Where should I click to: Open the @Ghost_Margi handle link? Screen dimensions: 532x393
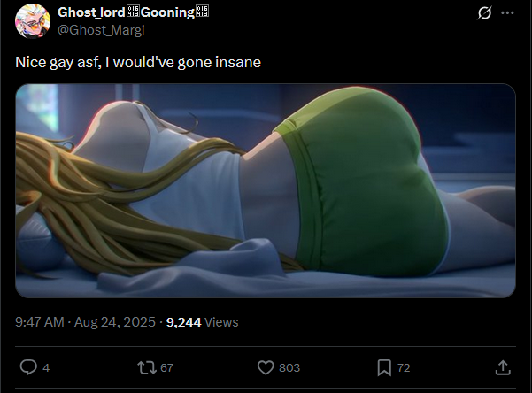101,30
